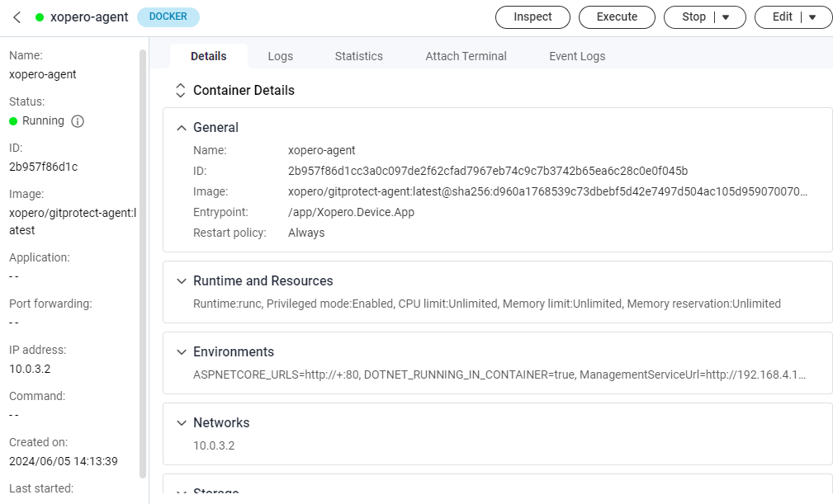Expand the Environments section
The width and height of the screenshot is (833, 504).
tap(182, 352)
